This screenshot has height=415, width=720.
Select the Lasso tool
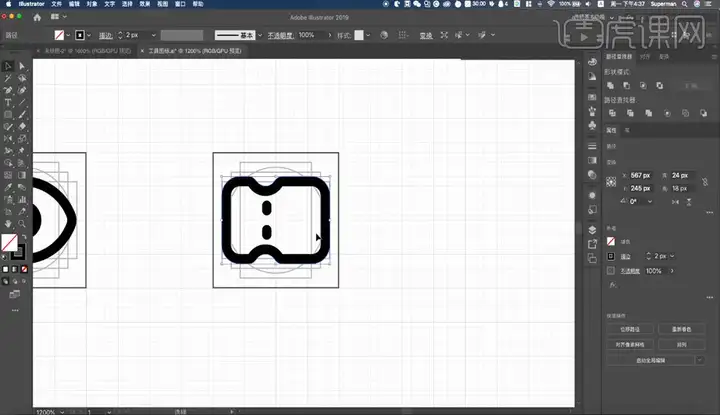pos(22,78)
